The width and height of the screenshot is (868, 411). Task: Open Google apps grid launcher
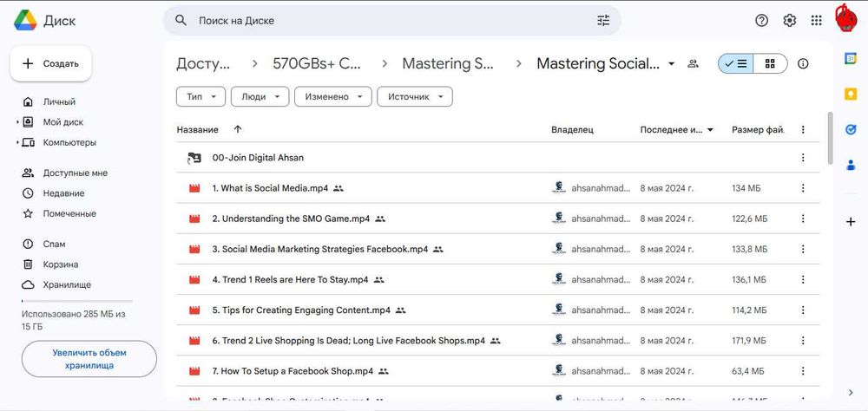[x=816, y=21]
